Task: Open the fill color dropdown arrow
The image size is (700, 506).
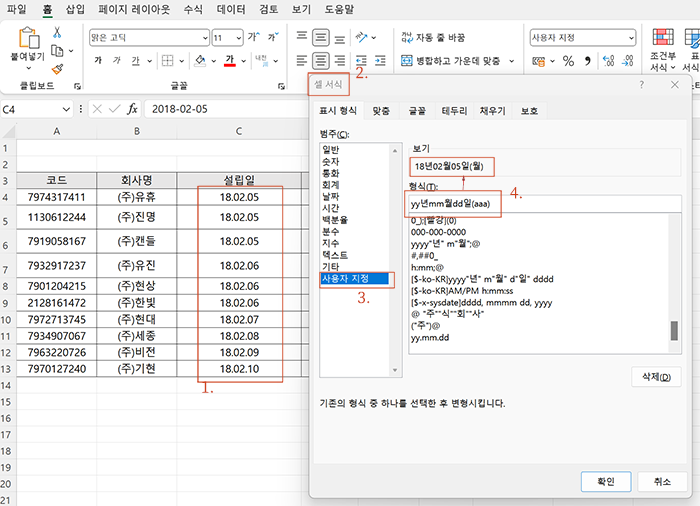Action: [214, 61]
